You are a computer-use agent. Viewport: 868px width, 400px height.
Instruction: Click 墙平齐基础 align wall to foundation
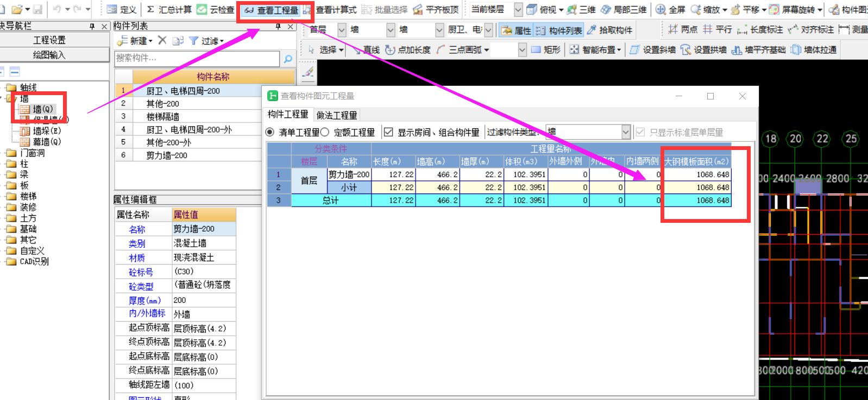[x=758, y=49]
